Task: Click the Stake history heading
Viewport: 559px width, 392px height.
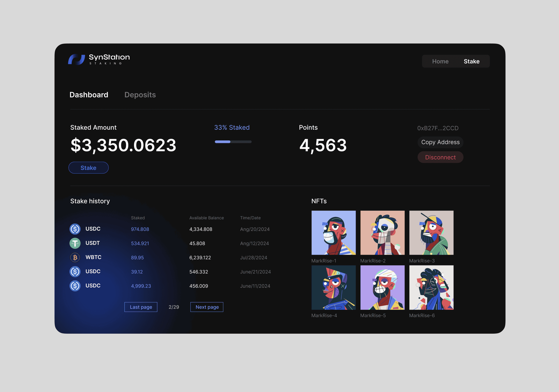Action: [x=90, y=201]
